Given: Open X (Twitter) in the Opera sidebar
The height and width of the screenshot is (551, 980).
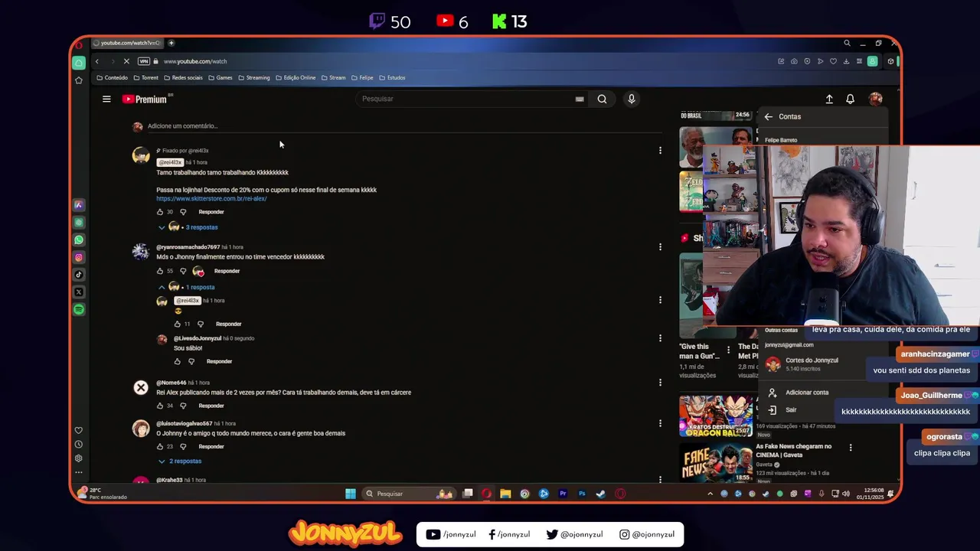Looking at the screenshot, I should click(x=79, y=292).
